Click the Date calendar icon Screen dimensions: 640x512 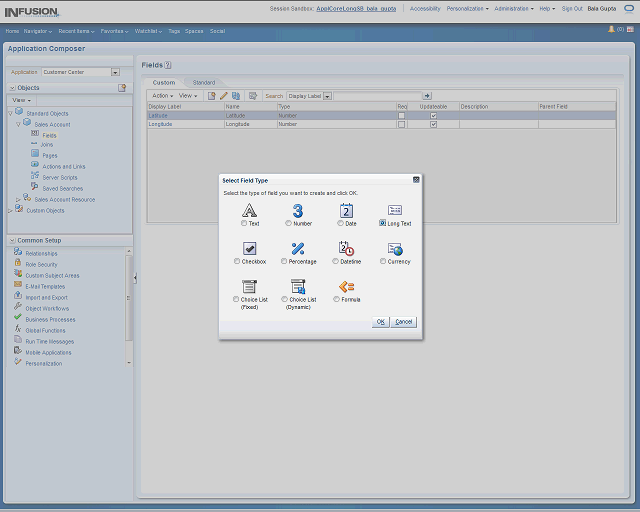(346, 210)
